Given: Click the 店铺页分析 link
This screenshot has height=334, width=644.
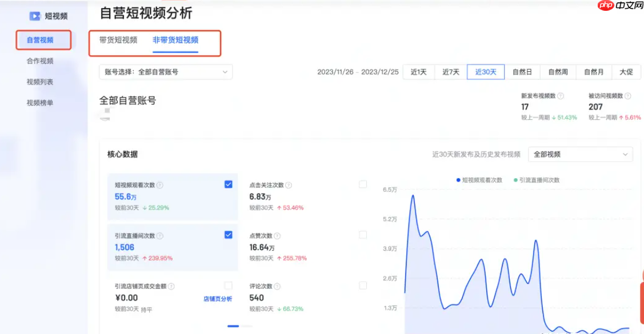Looking at the screenshot, I should 218,299.
